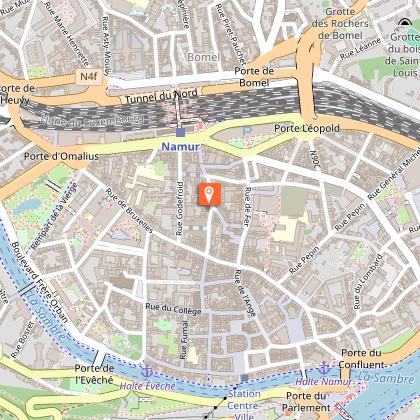The width and height of the screenshot is (420, 420).
Task: Click the Porte Léopold label
Action: tap(307, 128)
